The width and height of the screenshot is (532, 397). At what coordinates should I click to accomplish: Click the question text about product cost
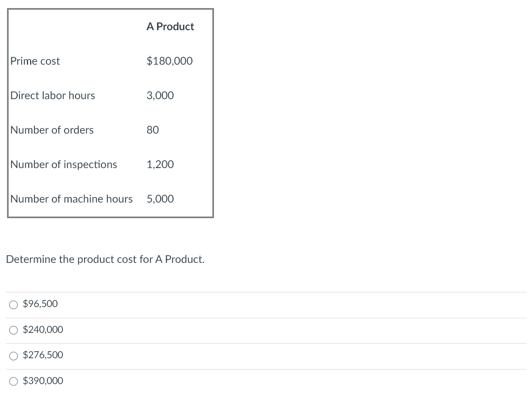(105, 259)
